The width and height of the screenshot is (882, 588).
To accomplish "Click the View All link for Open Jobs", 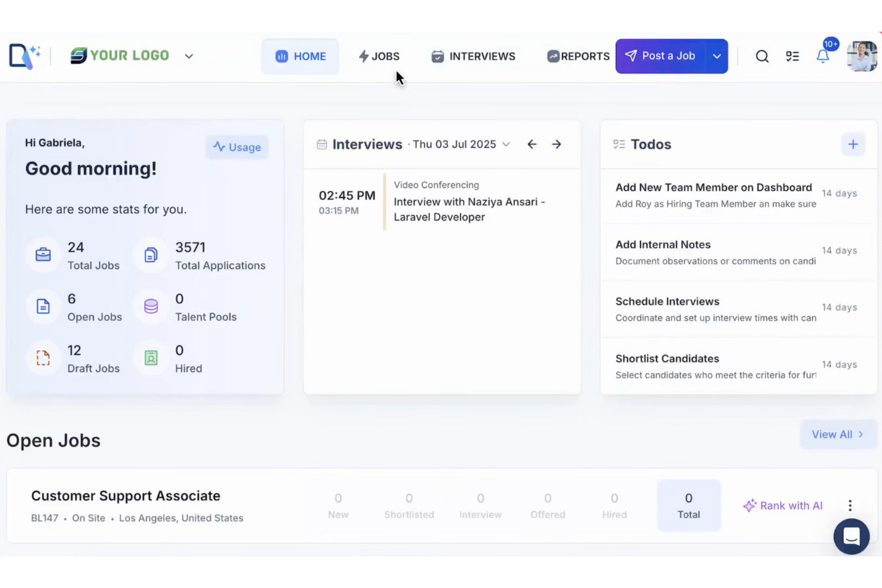I will [x=837, y=434].
